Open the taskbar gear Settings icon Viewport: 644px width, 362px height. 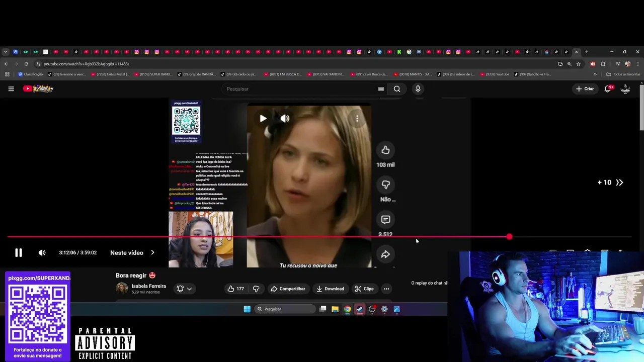point(384,309)
